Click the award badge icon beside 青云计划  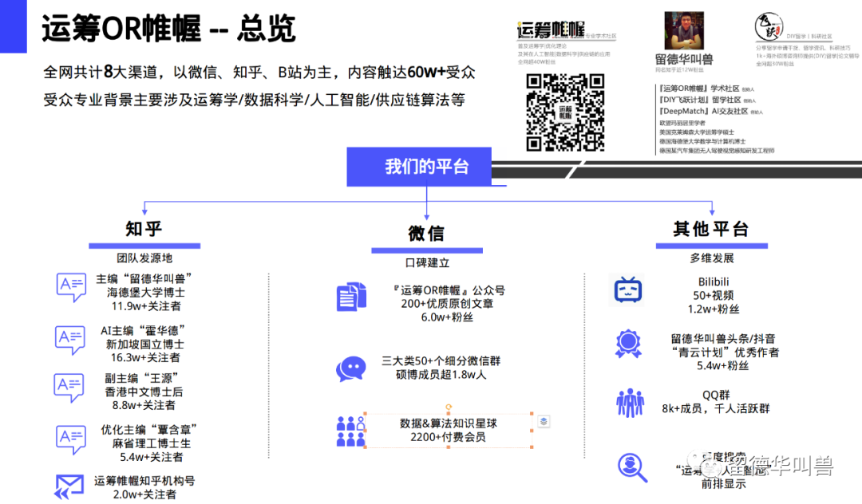628,344
